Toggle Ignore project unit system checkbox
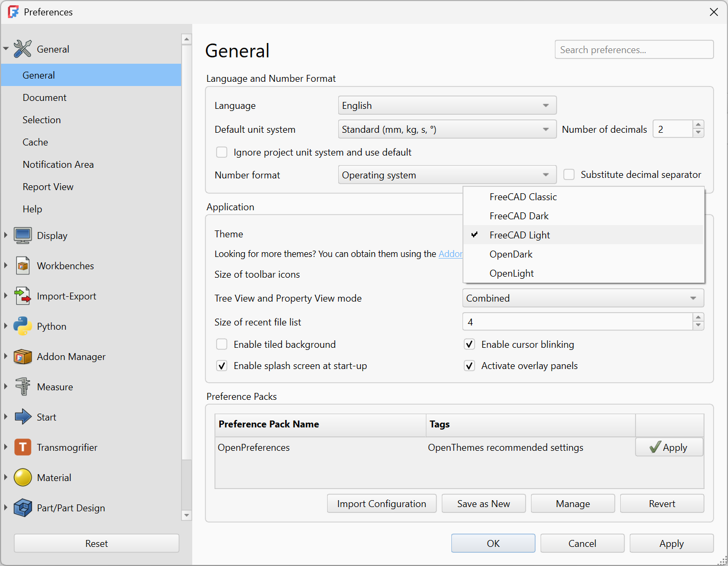 [x=222, y=152]
